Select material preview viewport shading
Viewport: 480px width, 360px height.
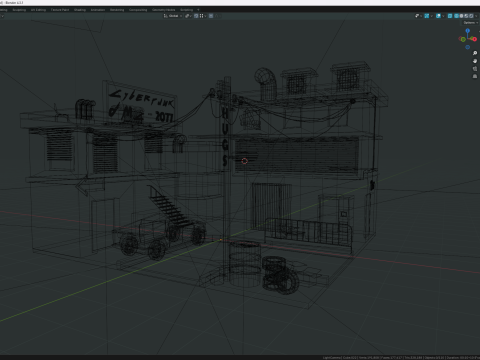(466, 16)
